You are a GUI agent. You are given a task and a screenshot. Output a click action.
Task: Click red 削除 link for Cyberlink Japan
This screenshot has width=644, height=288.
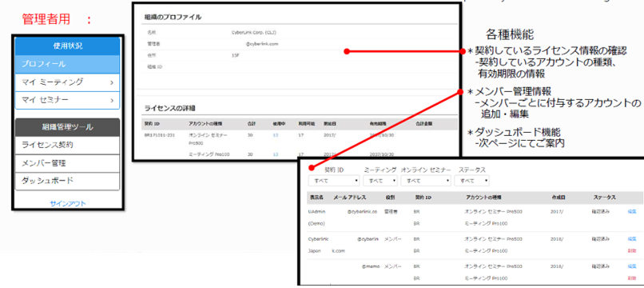coord(632,250)
